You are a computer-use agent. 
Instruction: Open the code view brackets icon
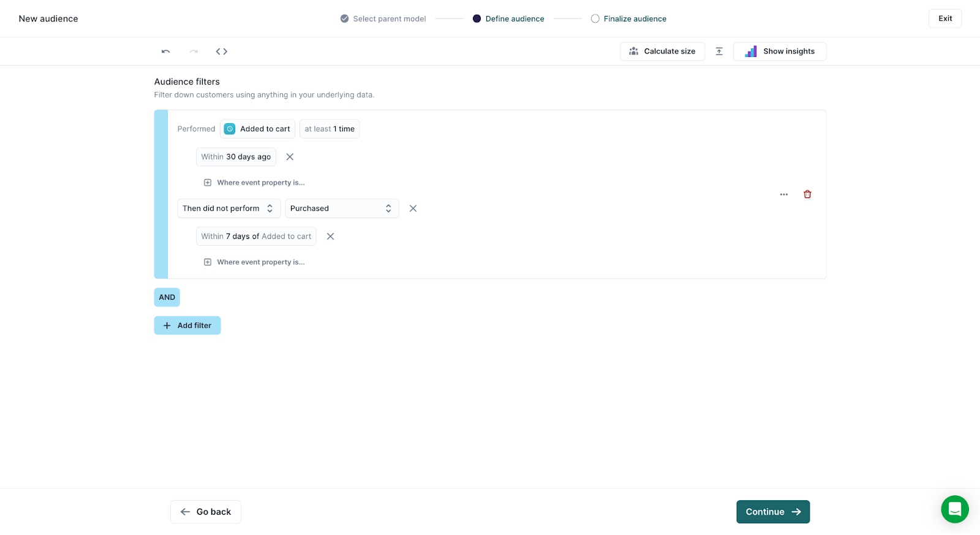pos(222,51)
